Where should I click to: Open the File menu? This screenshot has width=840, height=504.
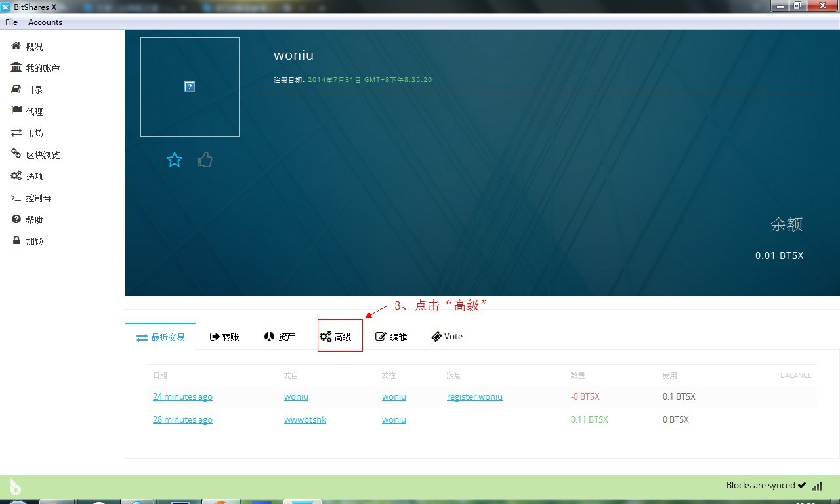coord(11,22)
